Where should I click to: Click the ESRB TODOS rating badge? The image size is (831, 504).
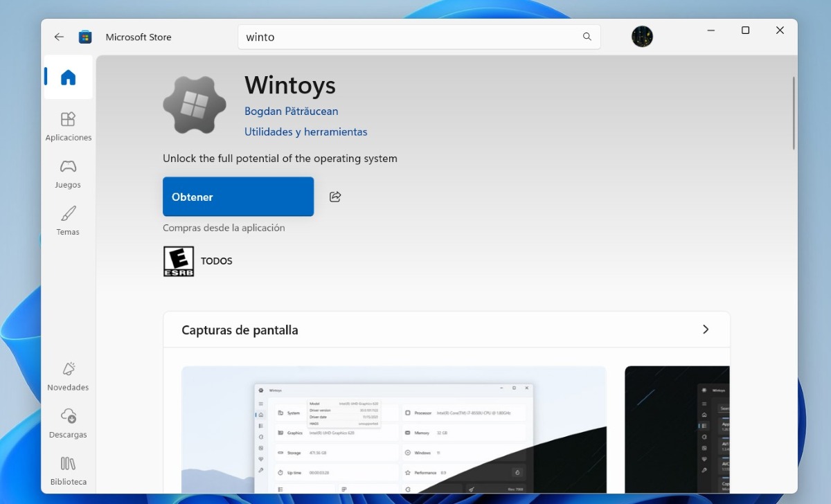178,261
